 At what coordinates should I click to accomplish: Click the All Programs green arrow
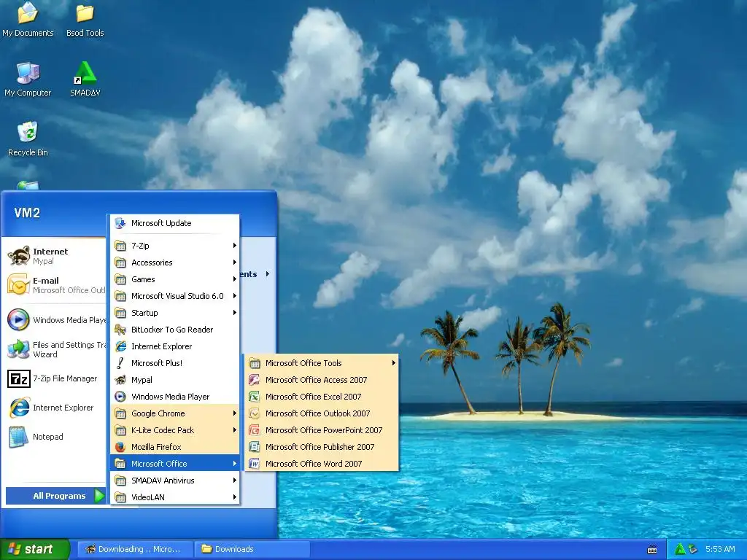click(98, 496)
